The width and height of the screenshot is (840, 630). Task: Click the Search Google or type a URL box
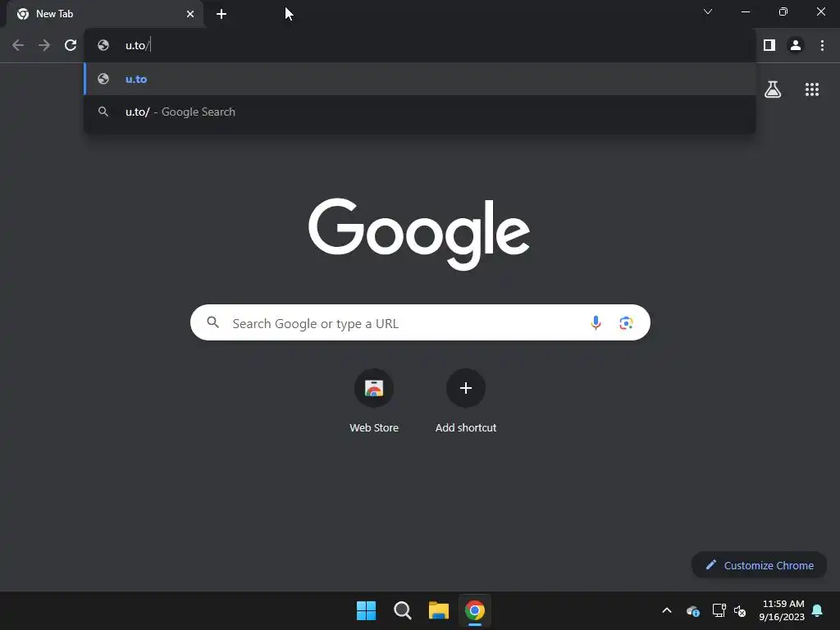click(420, 322)
